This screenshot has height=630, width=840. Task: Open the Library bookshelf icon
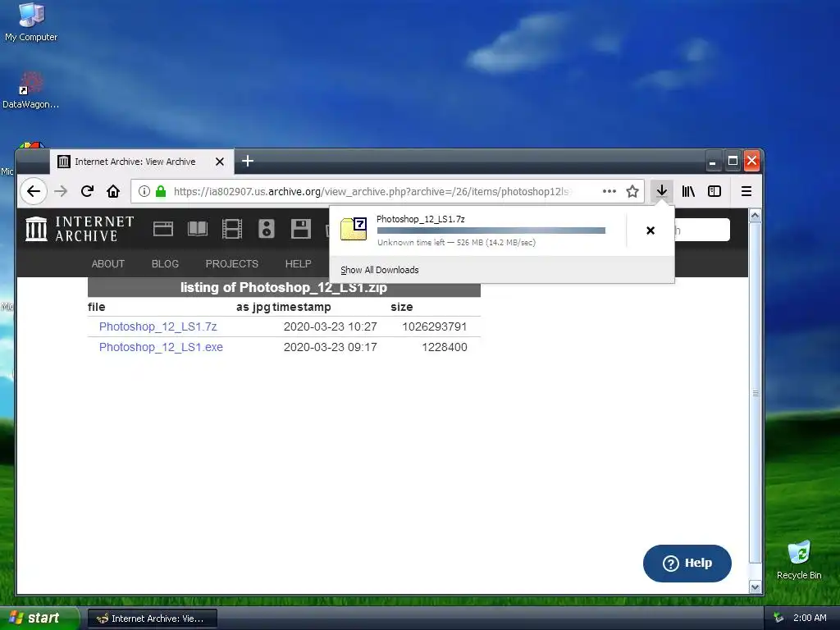pyautogui.click(x=688, y=191)
